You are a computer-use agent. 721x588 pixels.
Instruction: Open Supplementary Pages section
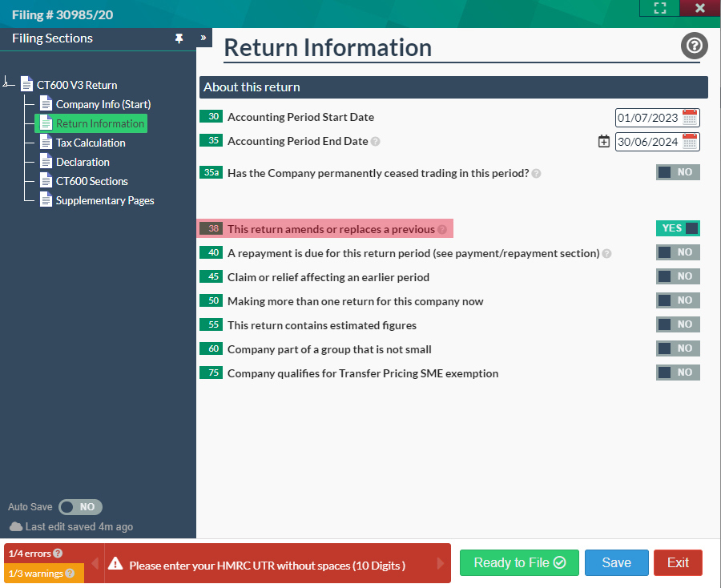pos(105,200)
